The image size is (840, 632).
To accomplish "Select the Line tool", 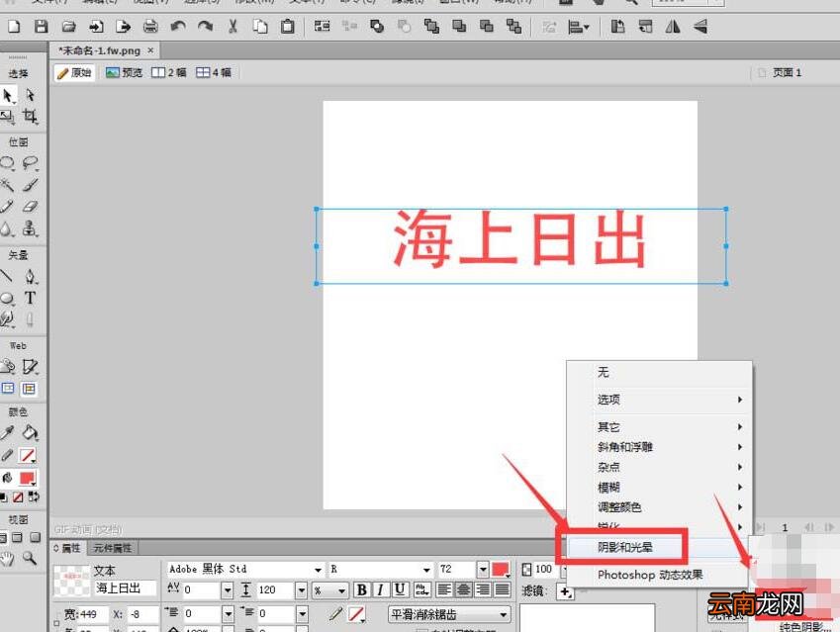I will [x=6, y=276].
